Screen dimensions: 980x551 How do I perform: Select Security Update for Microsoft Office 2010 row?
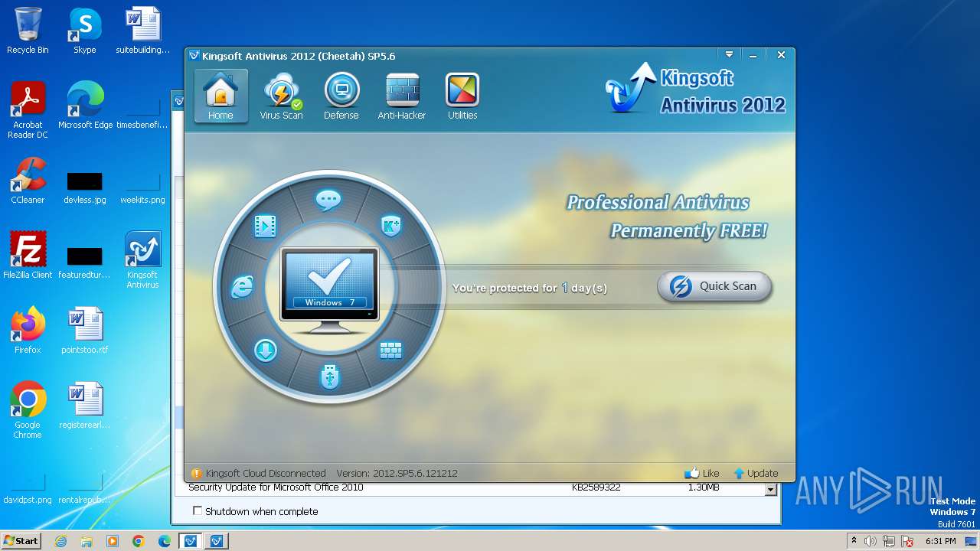point(475,487)
